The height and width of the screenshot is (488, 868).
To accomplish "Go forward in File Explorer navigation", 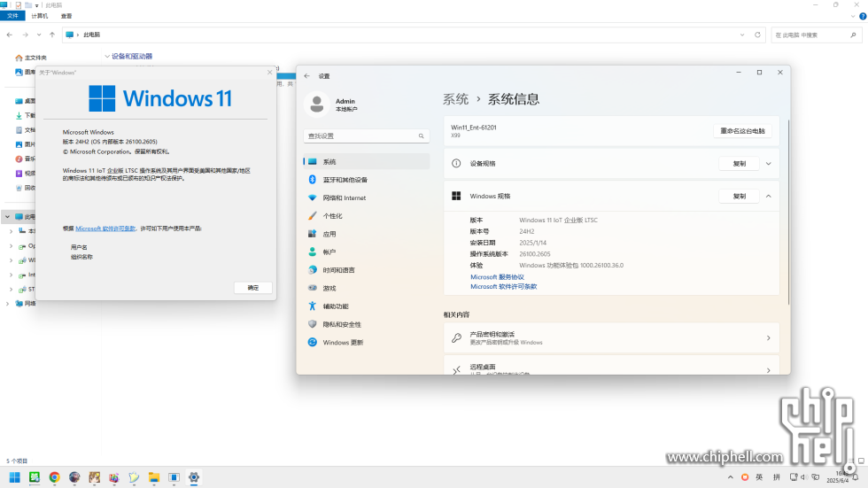I will pos(25,35).
